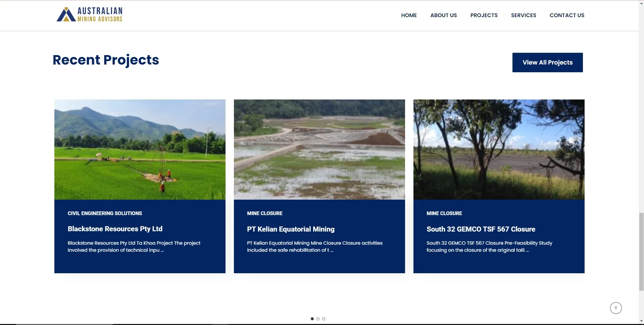The width and height of the screenshot is (644, 325).
Task: Click the PT Kelian Mine Closure description text
Action: click(314, 246)
